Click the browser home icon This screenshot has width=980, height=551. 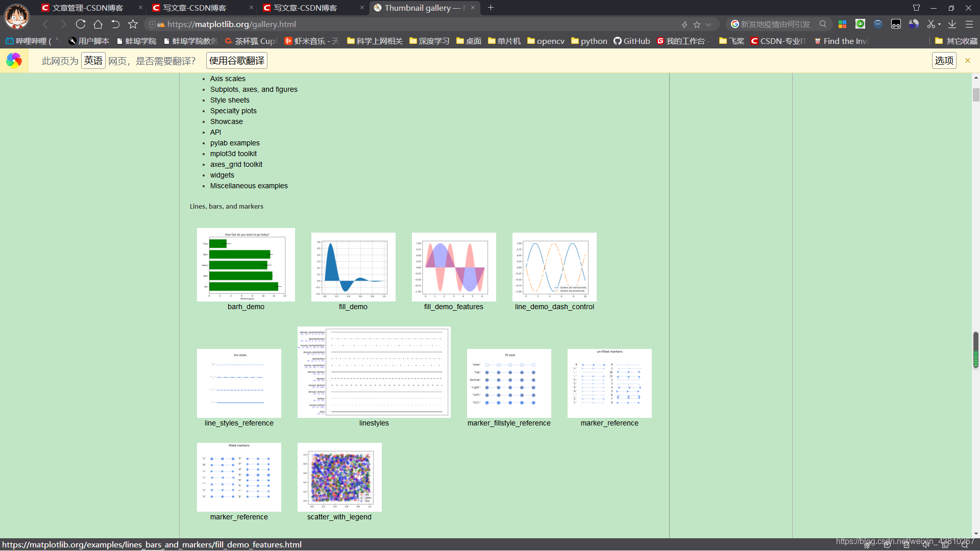pos(99,24)
